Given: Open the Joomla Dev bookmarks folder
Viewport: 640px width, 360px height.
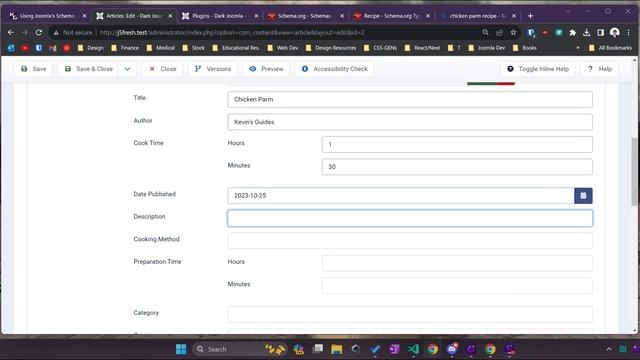Looking at the screenshot, I should 487,48.
